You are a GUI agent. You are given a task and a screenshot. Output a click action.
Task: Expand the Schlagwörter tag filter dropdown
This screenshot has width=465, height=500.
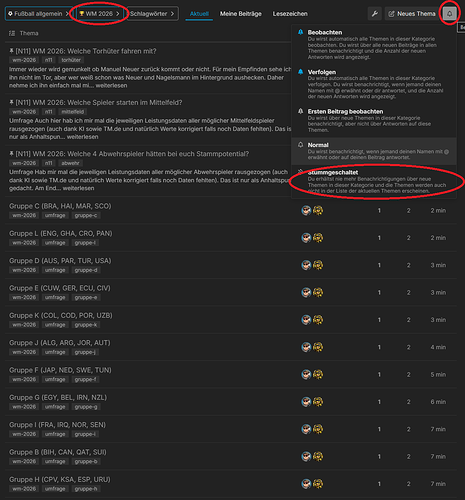152,14
